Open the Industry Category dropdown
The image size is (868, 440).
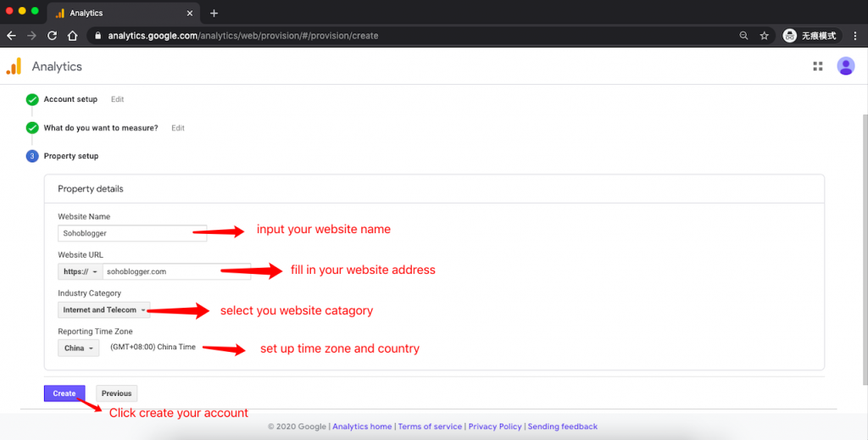(104, 310)
